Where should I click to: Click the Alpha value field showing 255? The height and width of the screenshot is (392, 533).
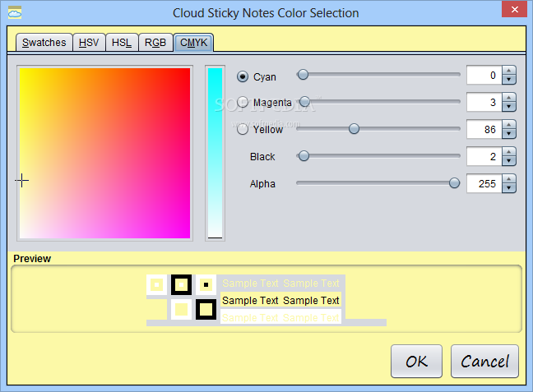click(484, 184)
